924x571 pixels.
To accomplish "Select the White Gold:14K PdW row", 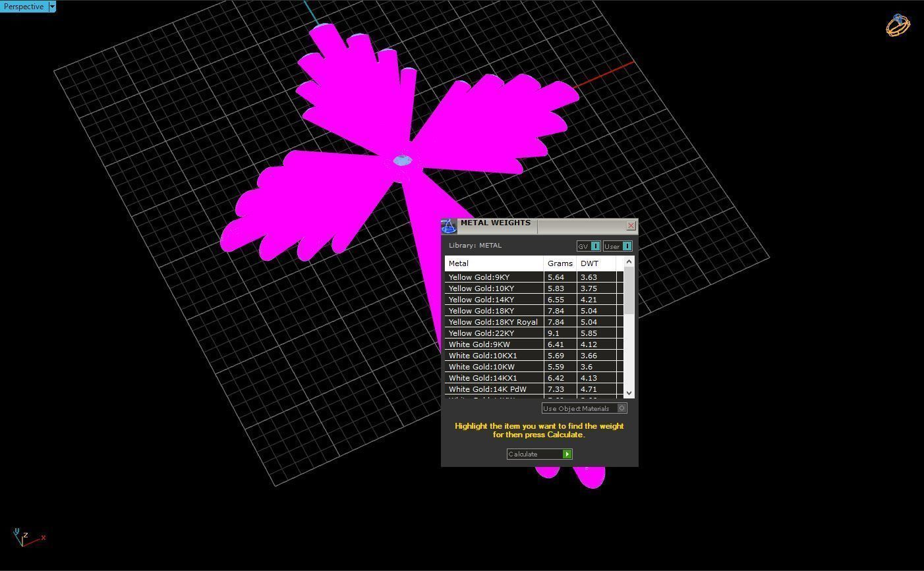I will (x=534, y=389).
